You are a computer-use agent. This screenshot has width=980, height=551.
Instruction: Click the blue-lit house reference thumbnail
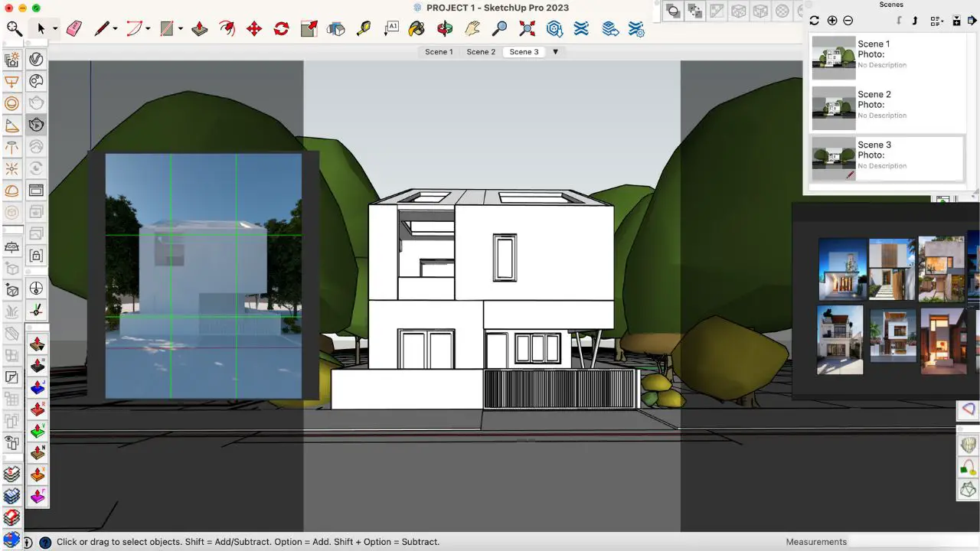click(x=842, y=269)
